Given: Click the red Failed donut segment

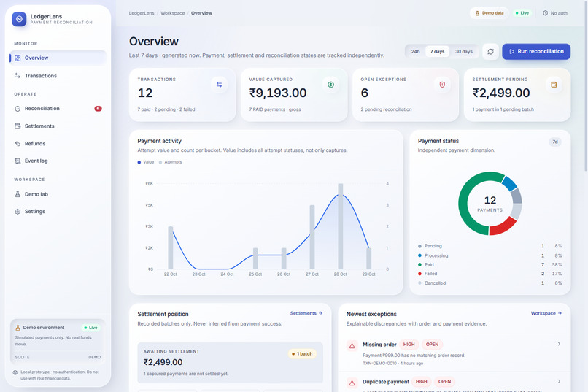Looking at the screenshot, I should pos(503,226).
